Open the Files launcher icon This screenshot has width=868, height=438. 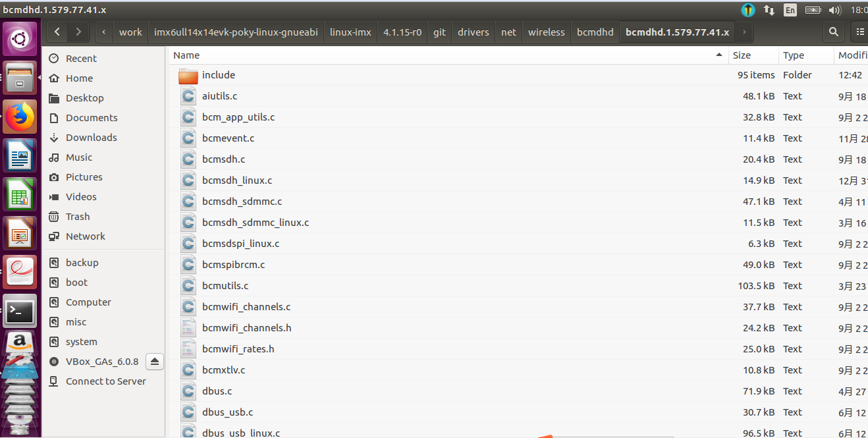tap(20, 79)
